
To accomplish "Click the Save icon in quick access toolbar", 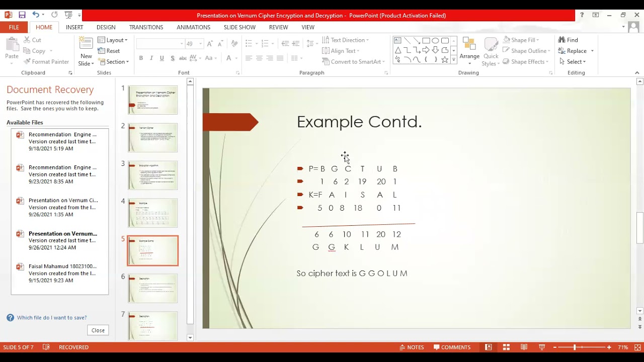I will click(x=22, y=15).
